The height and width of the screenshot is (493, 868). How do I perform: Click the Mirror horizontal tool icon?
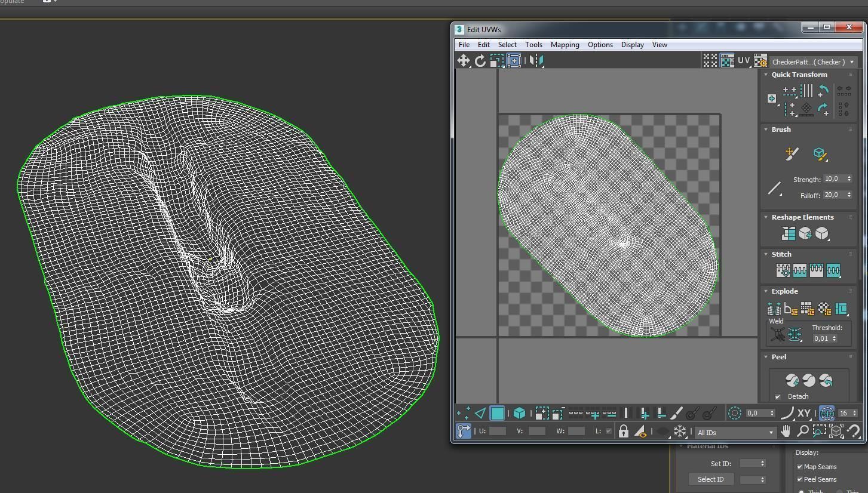[536, 60]
